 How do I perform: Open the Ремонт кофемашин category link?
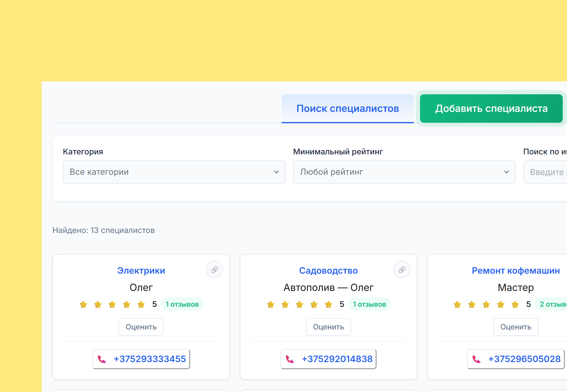coord(516,270)
